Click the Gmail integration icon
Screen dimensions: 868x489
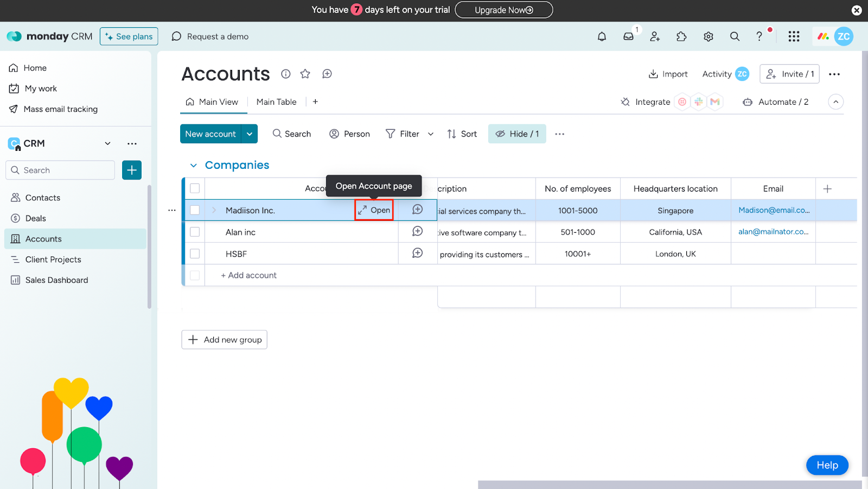(715, 101)
